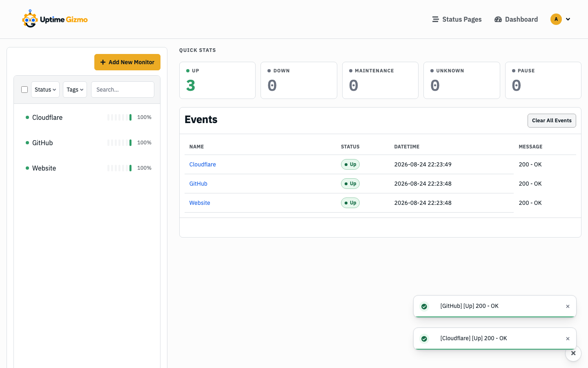
Task: Click Cloudflare's heartbeat bar in the sidebar
Action: click(119, 117)
